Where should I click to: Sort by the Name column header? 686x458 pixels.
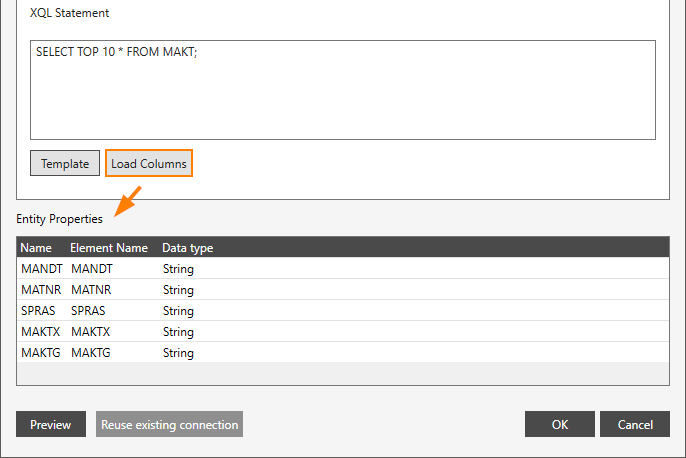click(36, 248)
